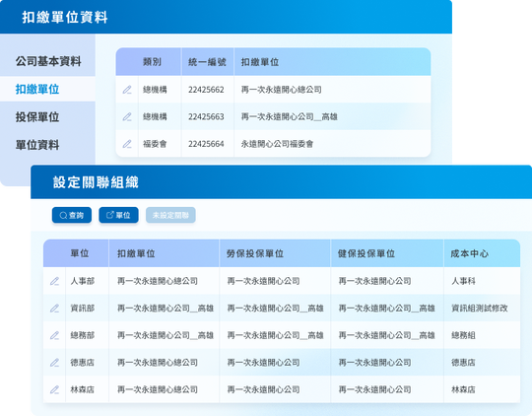Click 福委會 category cell
The image size is (532, 416).
coord(155,144)
